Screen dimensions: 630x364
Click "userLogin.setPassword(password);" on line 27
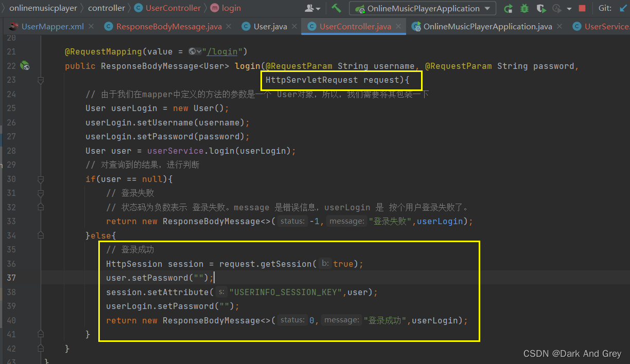[x=167, y=137]
